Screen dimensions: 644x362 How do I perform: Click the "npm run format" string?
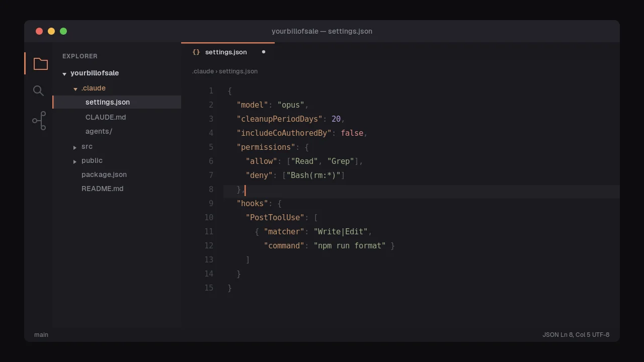tap(350, 246)
